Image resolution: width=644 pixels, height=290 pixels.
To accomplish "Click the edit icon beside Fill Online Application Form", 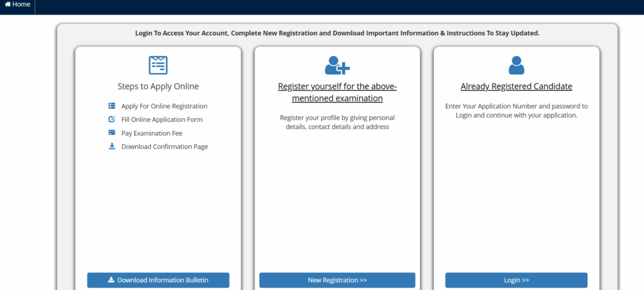I will 112,120.
